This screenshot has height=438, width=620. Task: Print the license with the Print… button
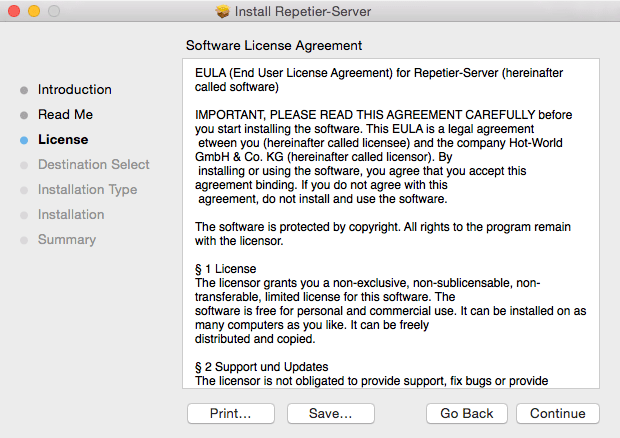(x=230, y=414)
